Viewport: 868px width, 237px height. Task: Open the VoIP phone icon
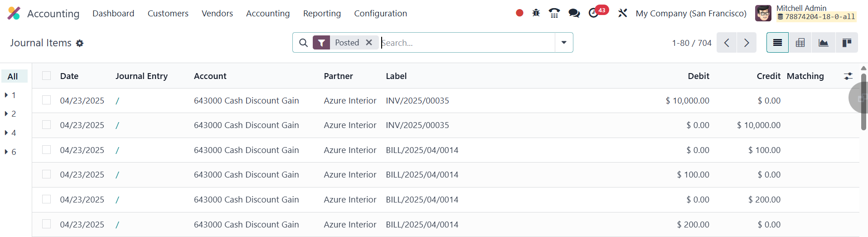click(554, 13)
